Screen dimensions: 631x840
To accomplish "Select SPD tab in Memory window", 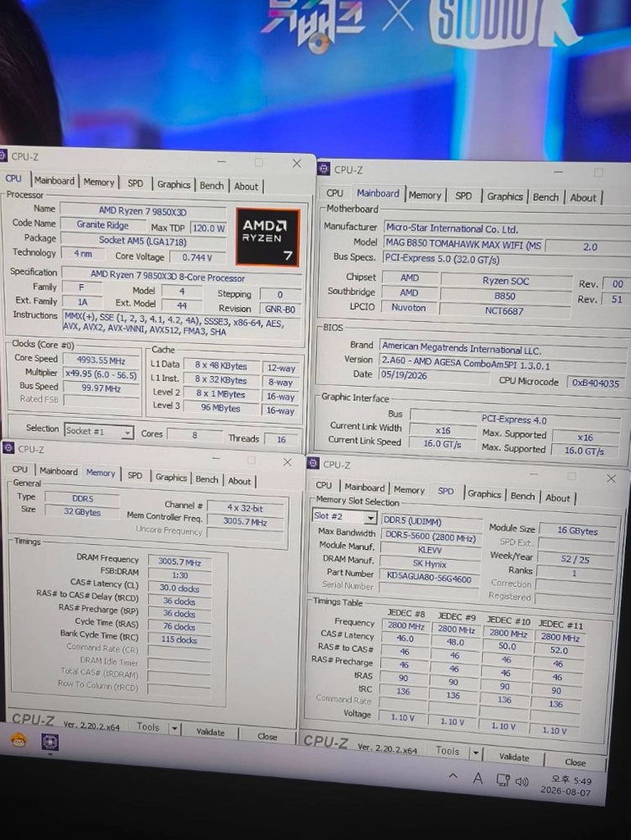I will [x=135, y=475].
